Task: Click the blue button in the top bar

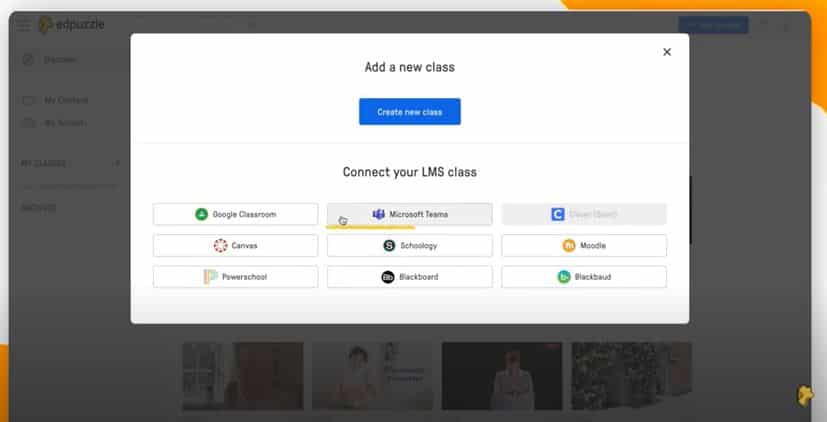Action: (x=713, y=25)
